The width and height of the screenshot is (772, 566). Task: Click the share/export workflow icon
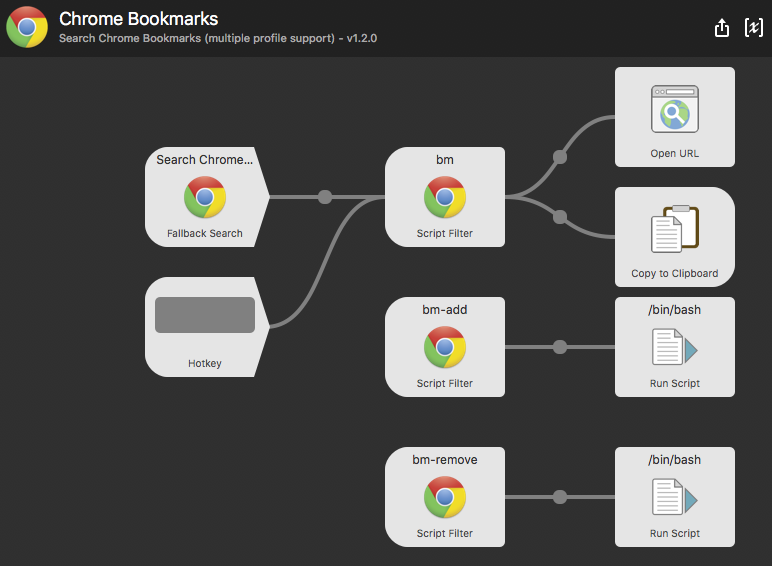(722, 28)
